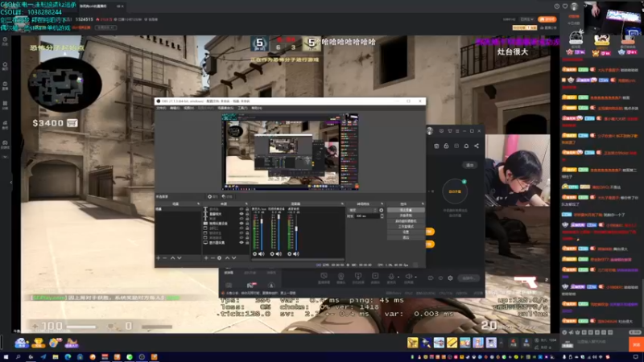Open 视图(V) menu in OBS
Screen dimensions: 644x362
click(x=189, y=108)
